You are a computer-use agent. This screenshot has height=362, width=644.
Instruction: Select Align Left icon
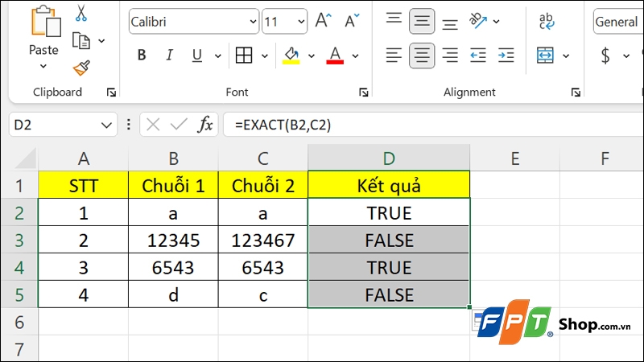coord(394,55)
